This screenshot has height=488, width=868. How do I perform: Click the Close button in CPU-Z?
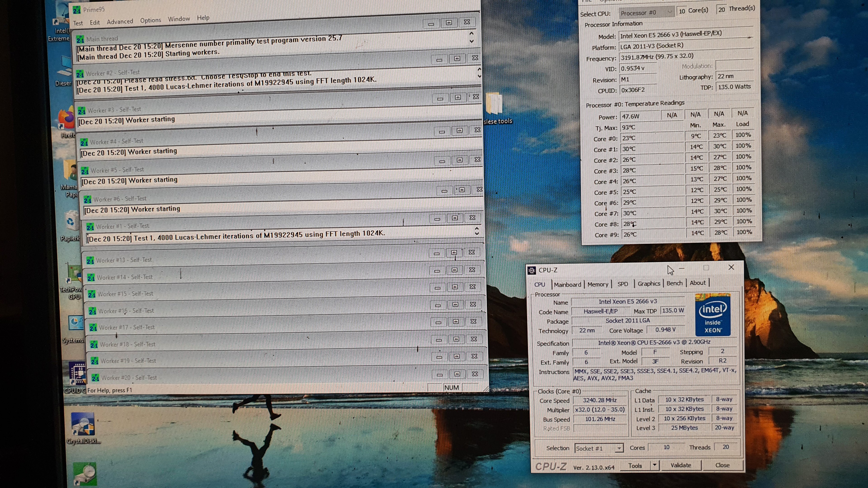(722, 465)
